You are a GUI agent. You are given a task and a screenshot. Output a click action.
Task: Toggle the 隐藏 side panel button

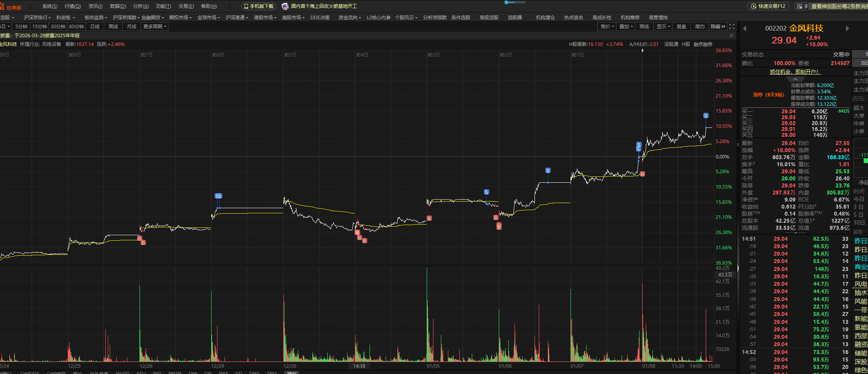[x=718, y=27]
